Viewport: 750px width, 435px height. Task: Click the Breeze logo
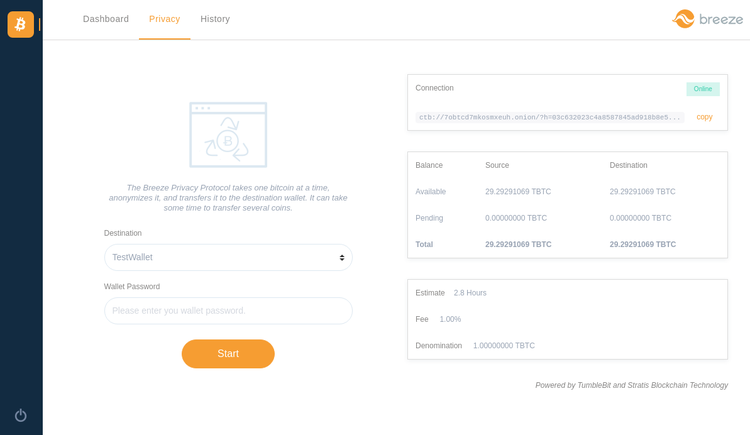(707, 19)
